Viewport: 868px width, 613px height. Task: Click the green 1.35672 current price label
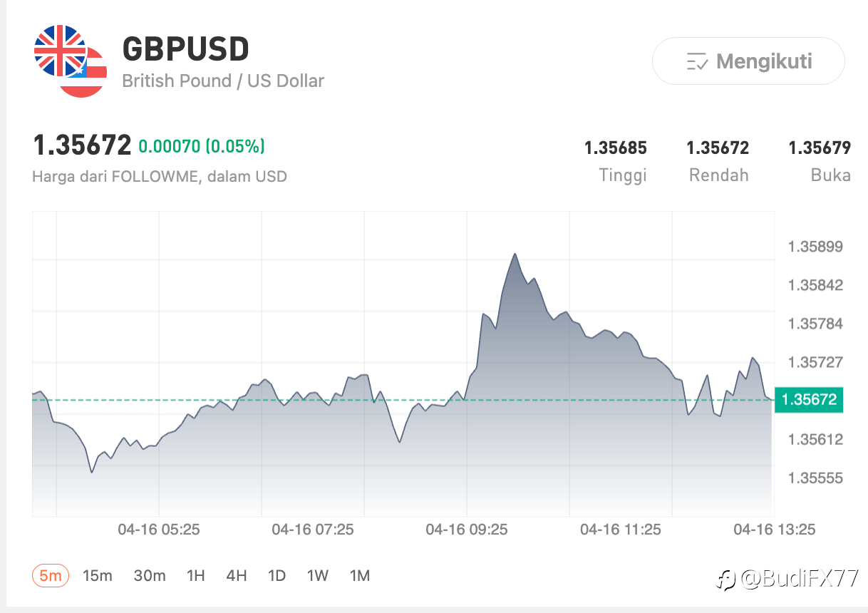click(x=808, y=399)
